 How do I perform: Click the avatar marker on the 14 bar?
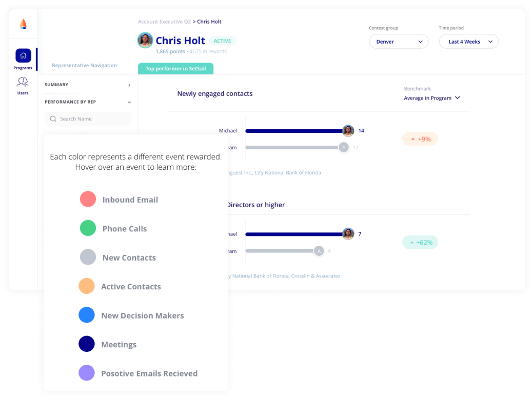[348, 131]
